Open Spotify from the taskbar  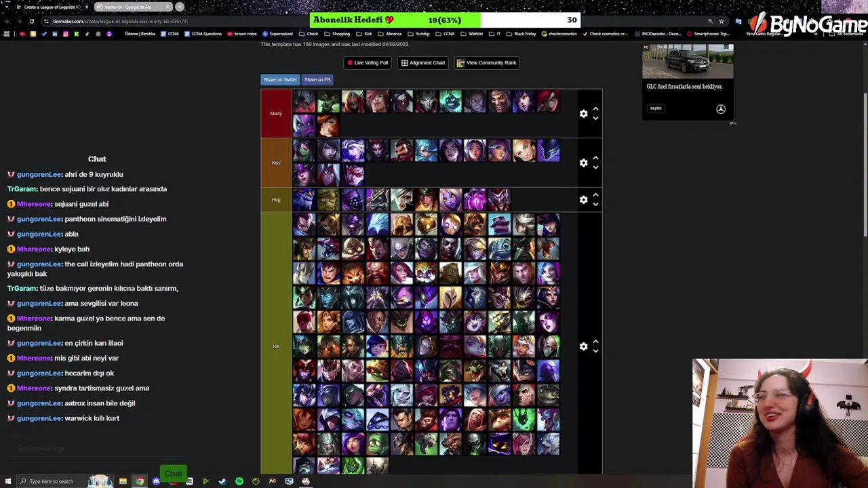point(239,481)
